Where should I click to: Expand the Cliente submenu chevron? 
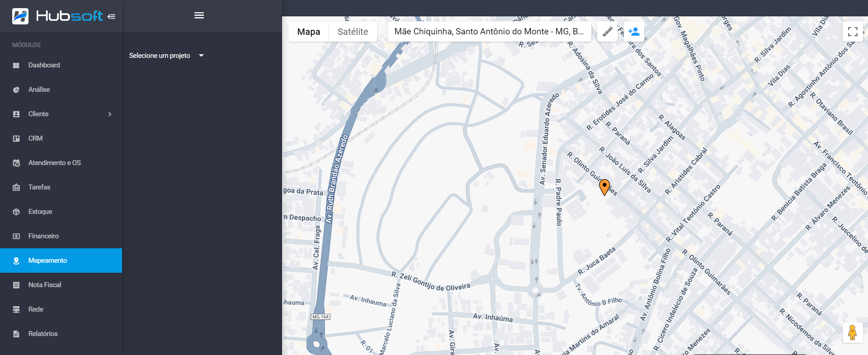[x=110, y=114]
